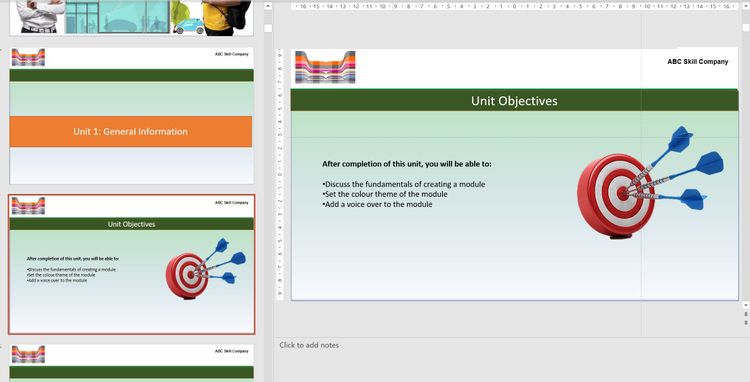This screenshot has height=382, width=750.
Task: Go to next slide with double-down arrow
Action: point(745,323)
